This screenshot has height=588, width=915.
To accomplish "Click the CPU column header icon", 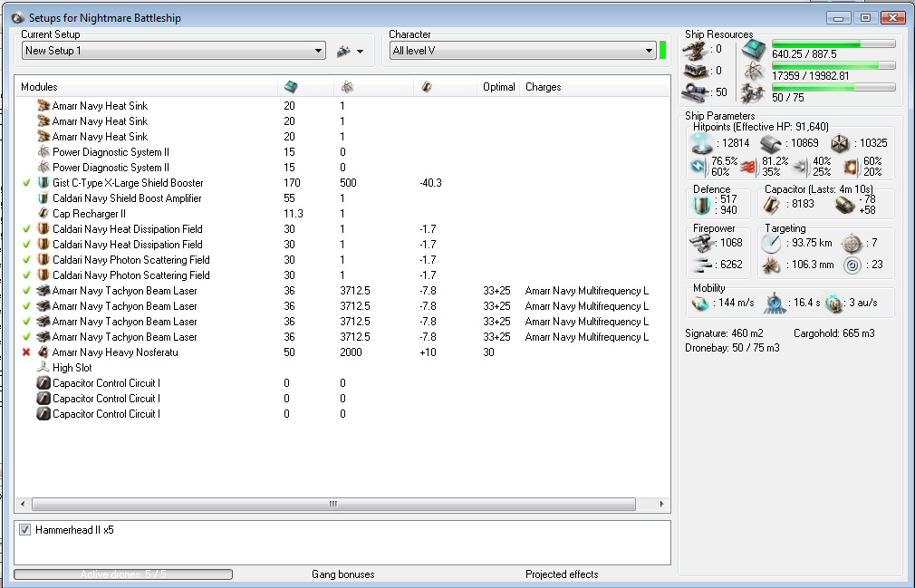I will point(290,87).
